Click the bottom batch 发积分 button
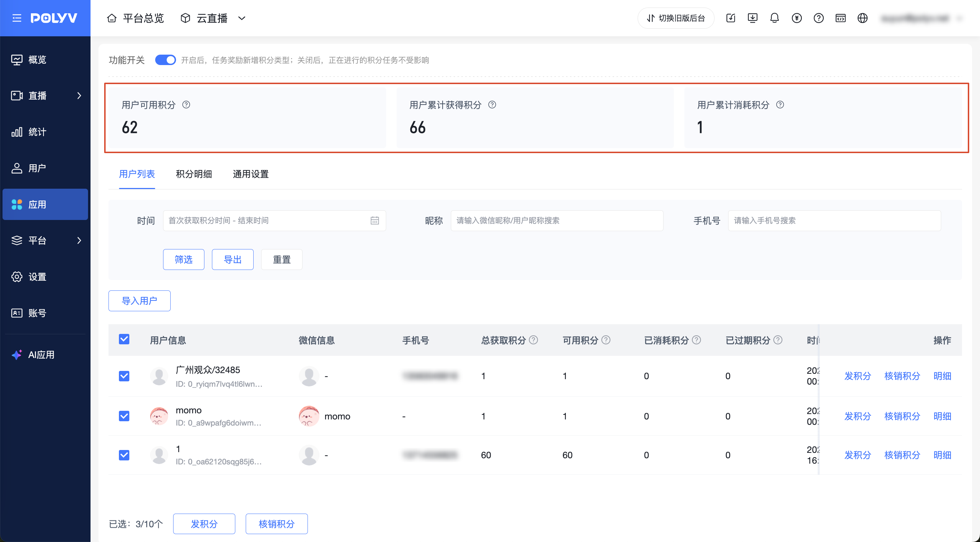The height and width of the screenshot is (542, 980). coord(204,524)
